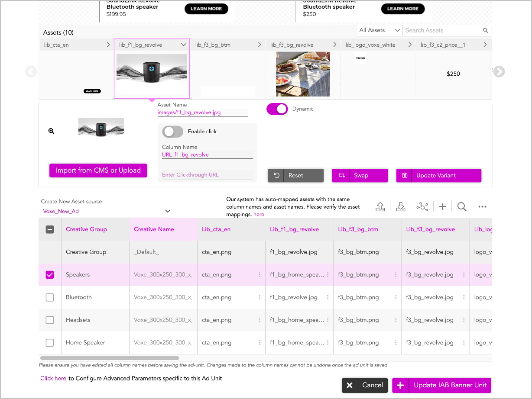Open cell menu for Bluetooth f1_bg_revolve.jpg
The image size is (532, 399).
pos(328,297)
